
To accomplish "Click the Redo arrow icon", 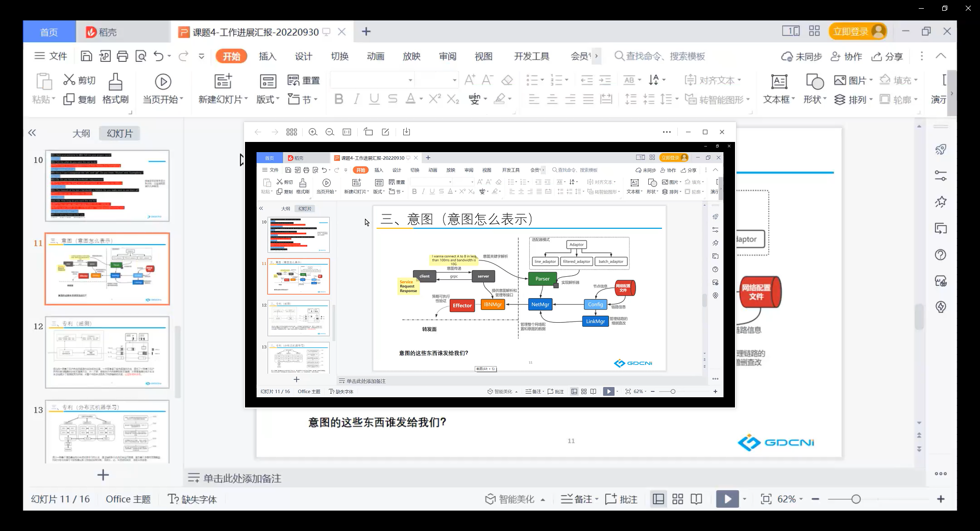I will point(183,56).
